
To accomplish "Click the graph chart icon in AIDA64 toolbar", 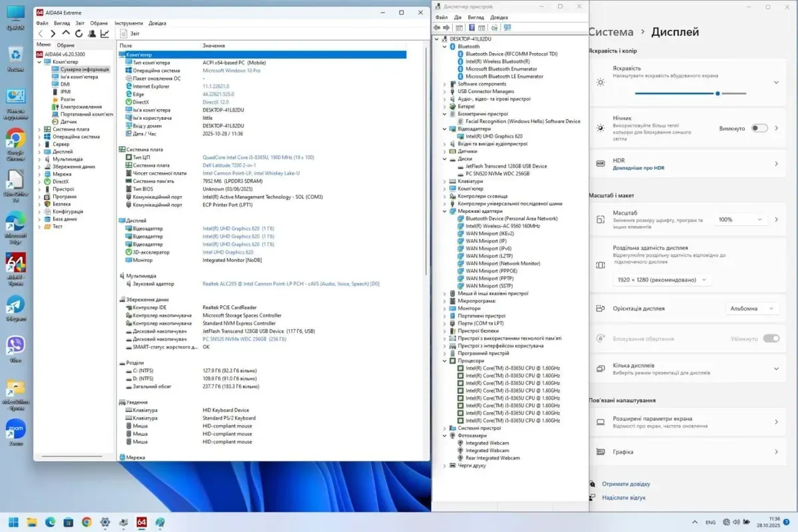I will tap(104, 33).
